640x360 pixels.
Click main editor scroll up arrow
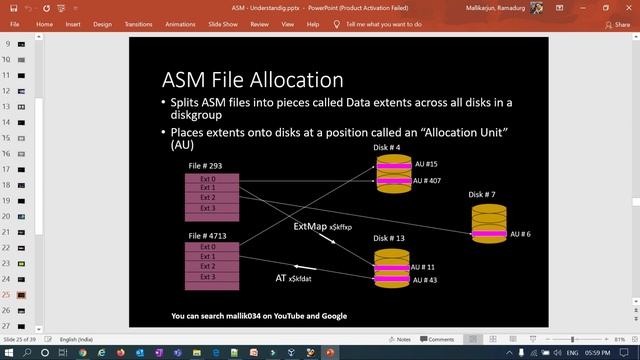point(636,37)
